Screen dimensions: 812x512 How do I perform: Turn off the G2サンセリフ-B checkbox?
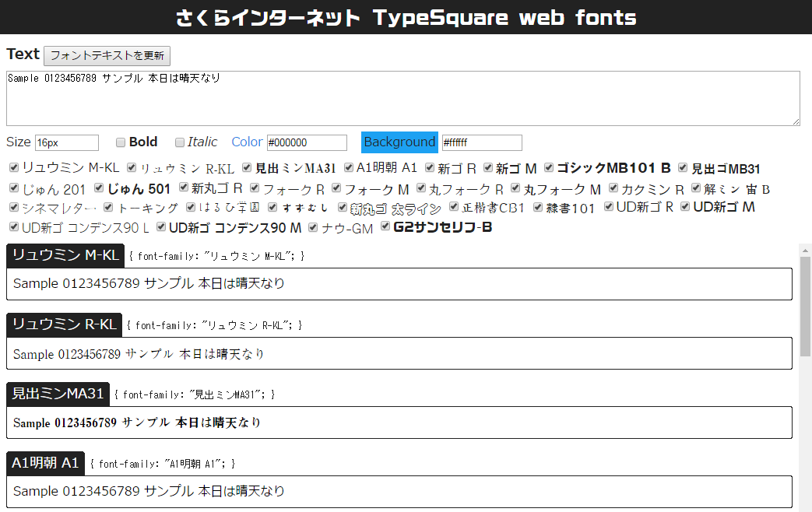(x=385, y=226)
